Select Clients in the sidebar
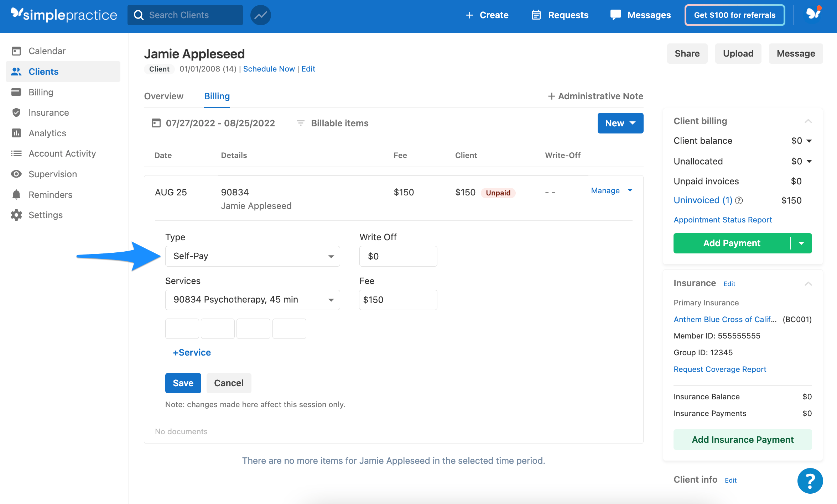The height and width of the screenshot is (504, 837). (43, 72)
